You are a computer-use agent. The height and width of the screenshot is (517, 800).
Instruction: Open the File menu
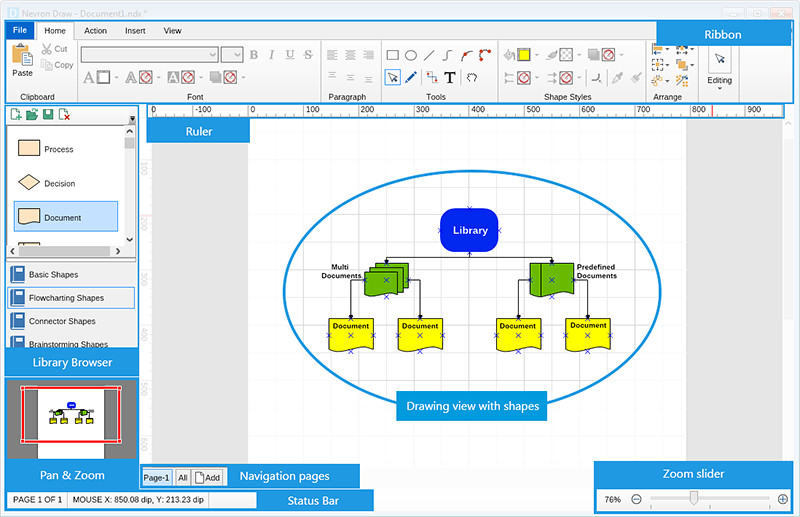(x=20, y=30)
